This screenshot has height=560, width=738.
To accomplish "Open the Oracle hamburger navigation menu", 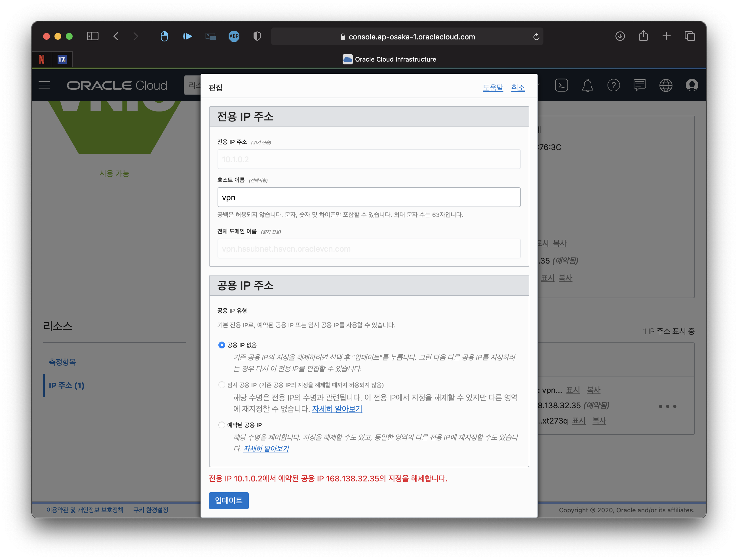I will click(x=44, y=85).
